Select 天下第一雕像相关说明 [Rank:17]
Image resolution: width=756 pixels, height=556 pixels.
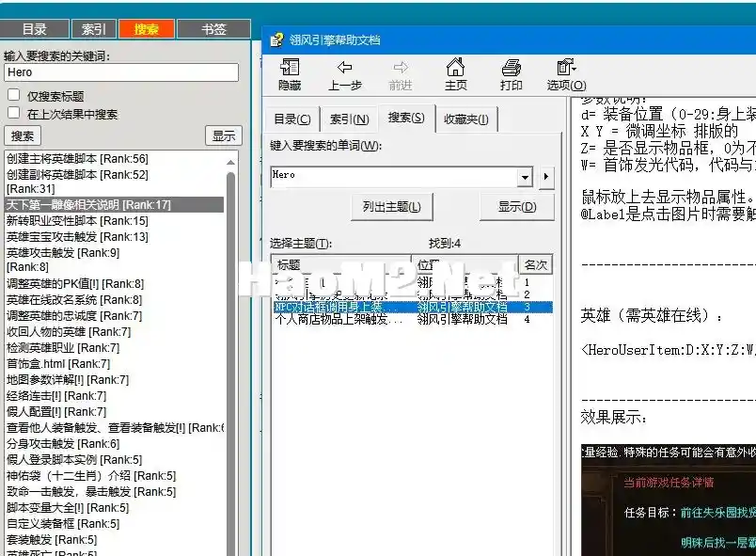pos(115,204)
